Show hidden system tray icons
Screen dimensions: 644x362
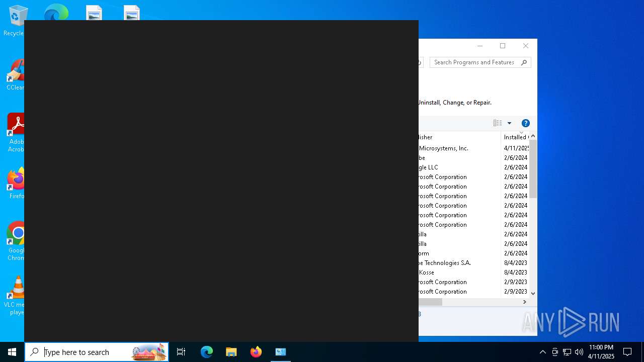coord(542,352)
